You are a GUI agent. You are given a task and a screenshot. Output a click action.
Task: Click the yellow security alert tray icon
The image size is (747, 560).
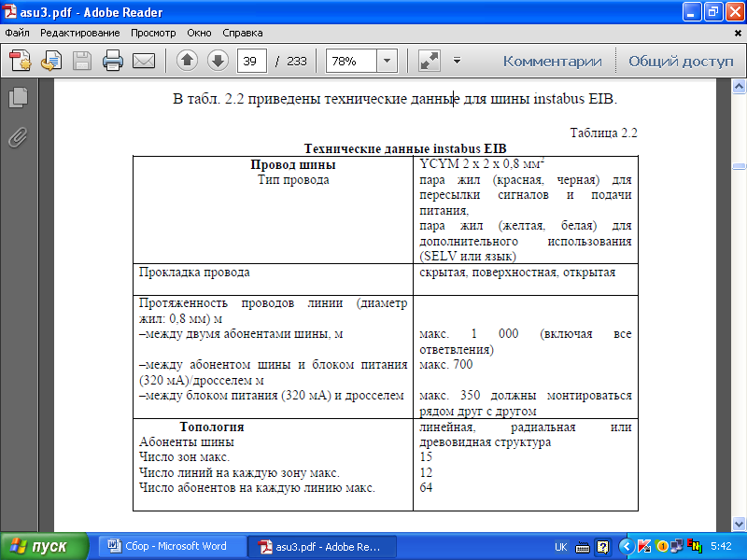[661, 546]
